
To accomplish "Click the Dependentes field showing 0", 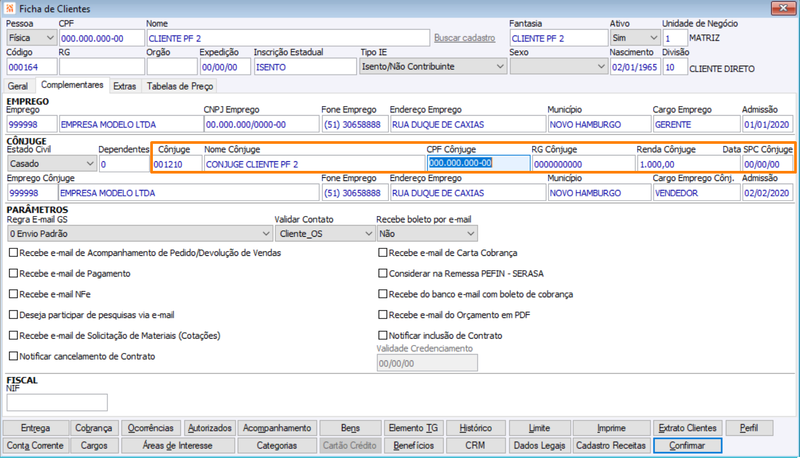I will 124,164.
